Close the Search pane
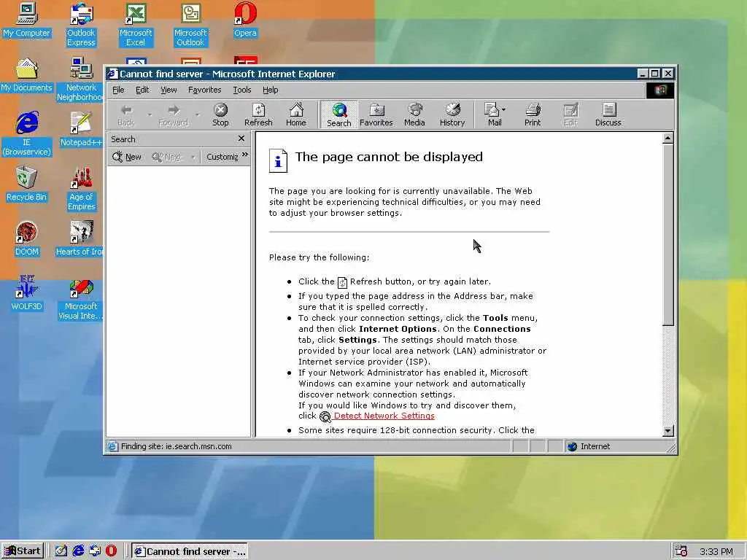Viewport: 747px width, 560px height. pyautogui.click(x=241, y=139)
